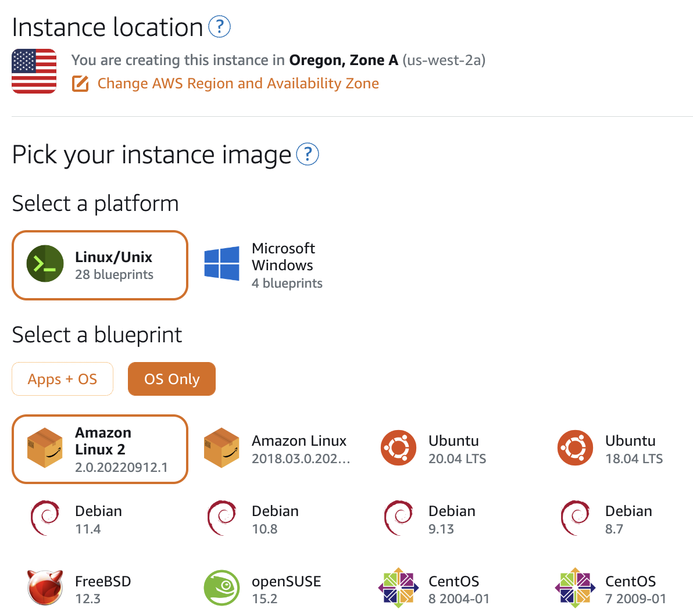Image resolution: width=693 pixels, height=616 pixels.
Task: Choose the Amazon Linux 2 blueprint
Action: click(100, 449)
